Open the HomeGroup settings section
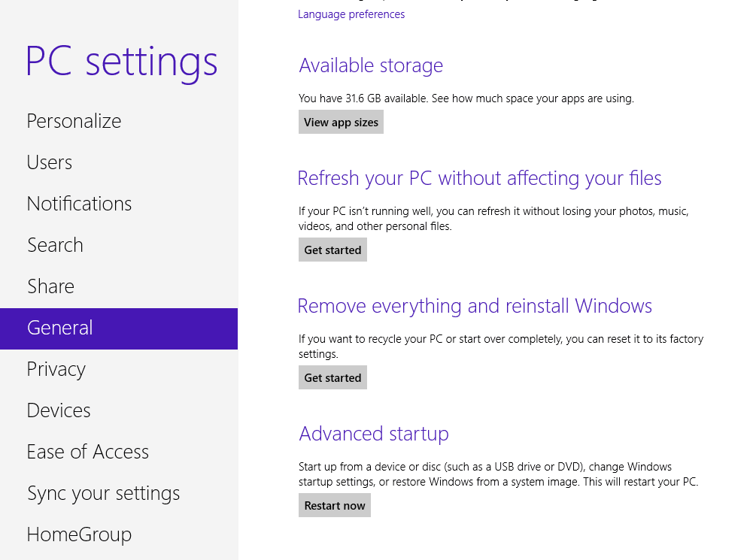The width and height of the screenshot is (753, 560). (x=79, y=534)
